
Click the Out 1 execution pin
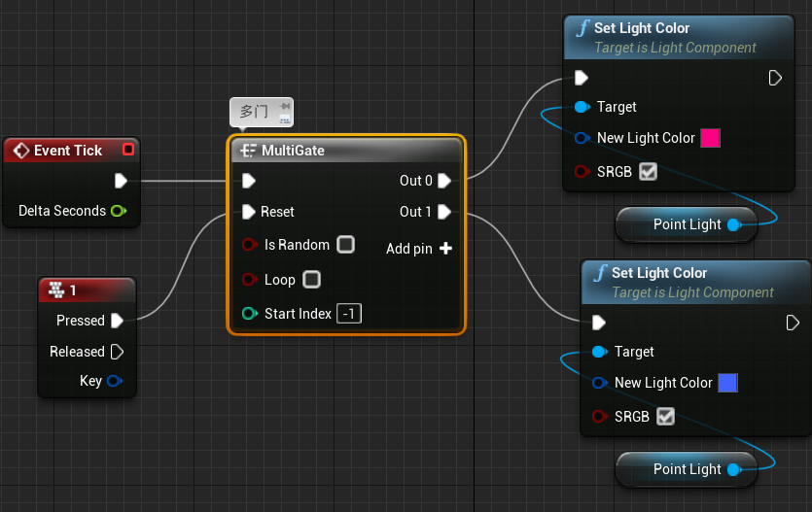(x=444, y=212)
